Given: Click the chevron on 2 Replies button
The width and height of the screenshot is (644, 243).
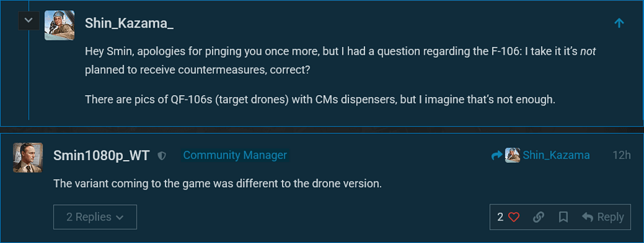Looking at the screenshot, I should tap(120, 217).
